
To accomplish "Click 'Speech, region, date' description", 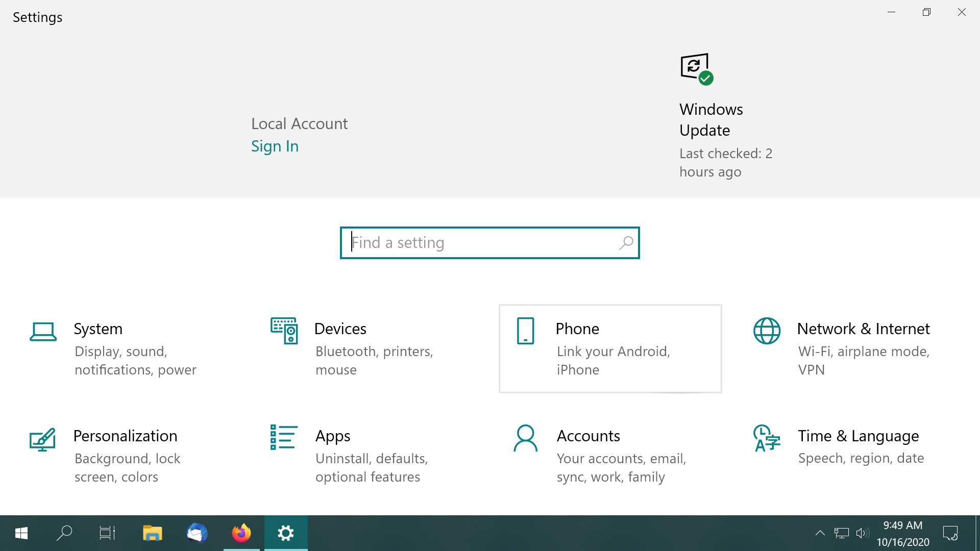I will pyautogui.click(x=861, y=458).
